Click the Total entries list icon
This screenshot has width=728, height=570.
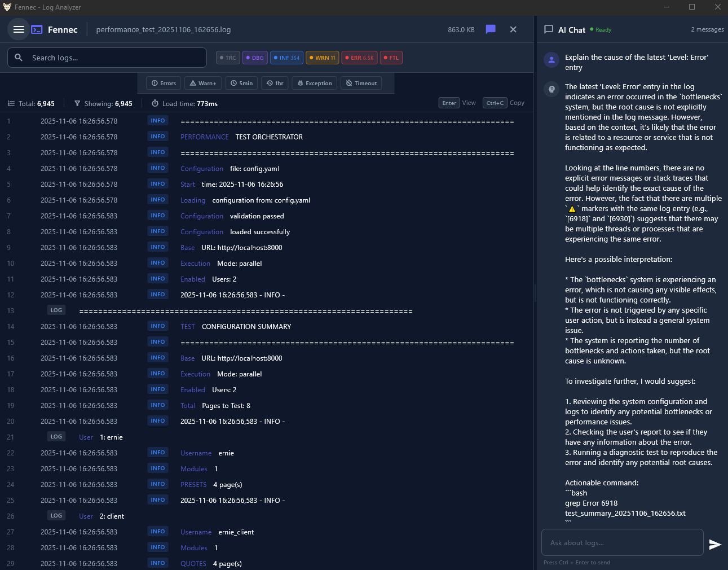11,103
